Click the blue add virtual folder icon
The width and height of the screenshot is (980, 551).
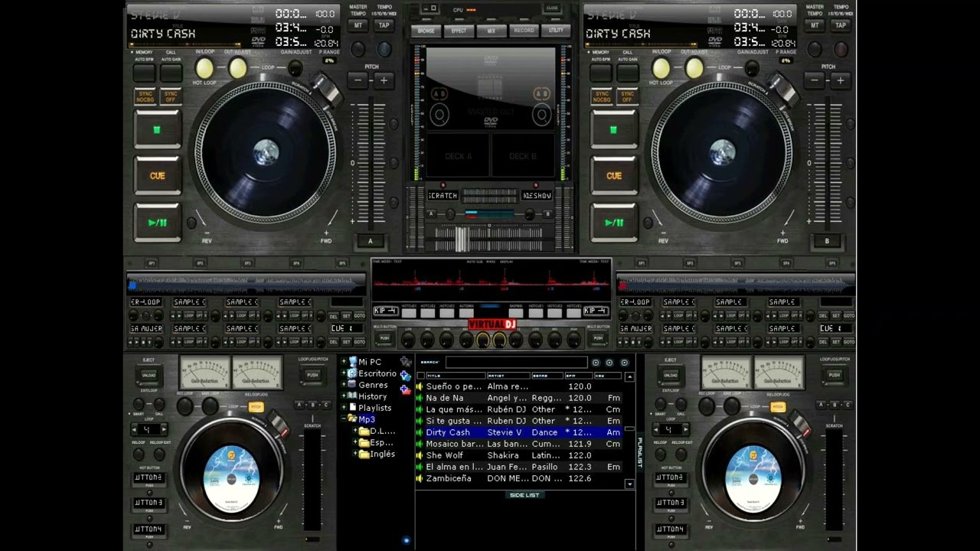pyautogui.click(x=406, y=376)
